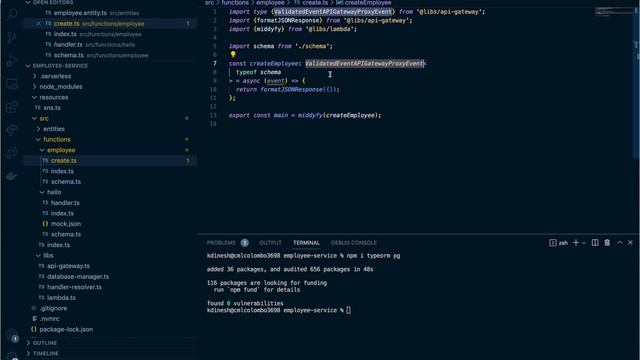Open the Accounts icon with badge
Screen dimensions: 640x360
coord(13,336)
